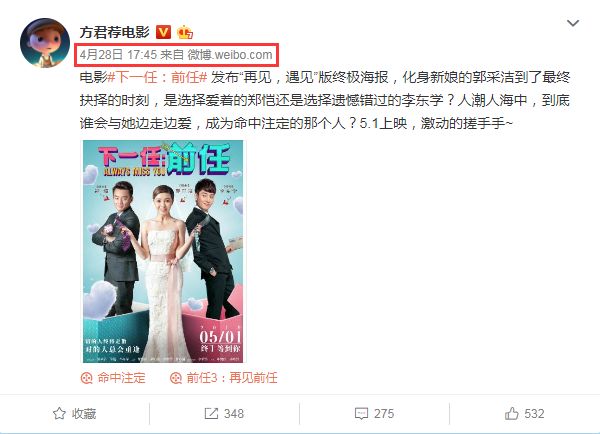Click the comment bubble icon
This screenshot has height=434, width=600.
(x=361, y=414)
